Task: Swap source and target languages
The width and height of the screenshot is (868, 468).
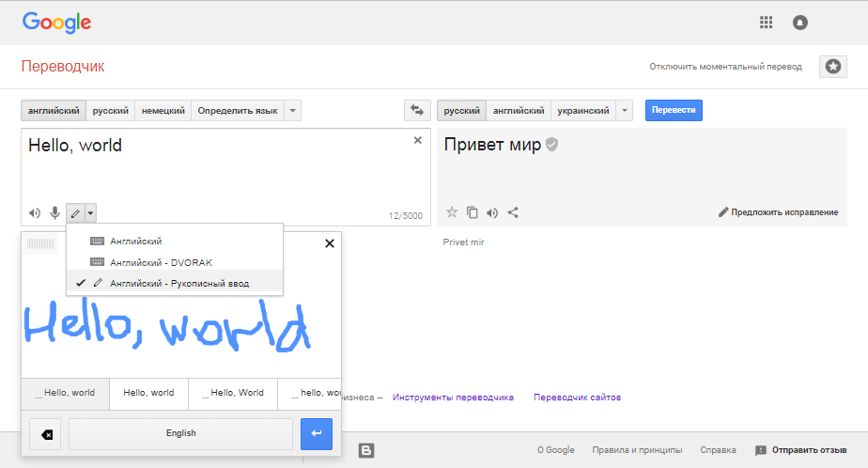Action: pos(417,110)
